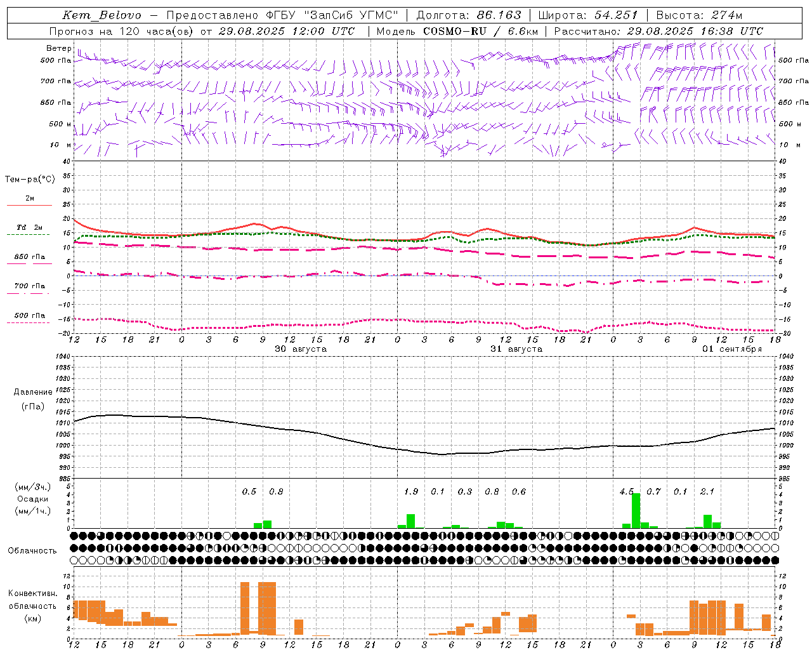The height and width of the screenshot is (650, 812).
Task: Click the station name Kem_Belovo in header
Action: click(x=102, y=15)
